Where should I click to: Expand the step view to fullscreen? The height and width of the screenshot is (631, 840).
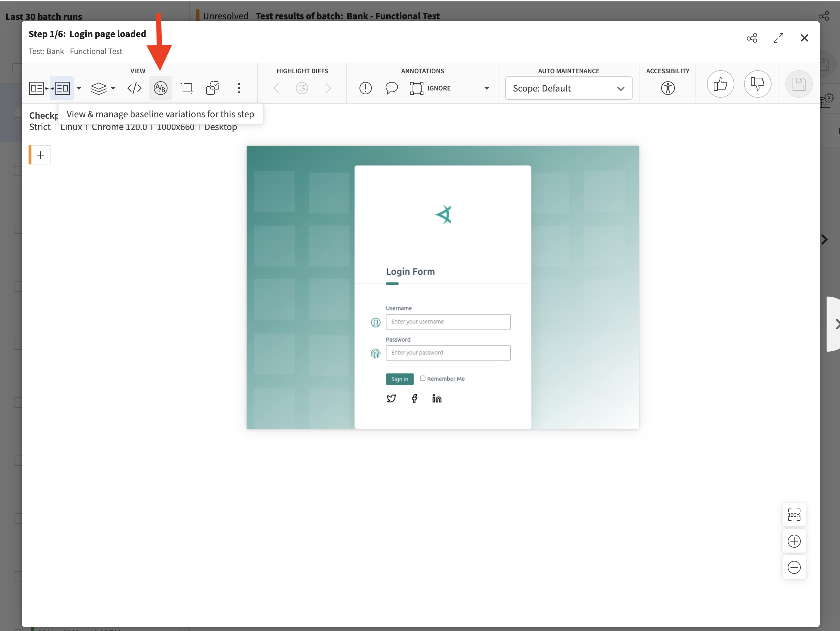click(x=778, y=38)
